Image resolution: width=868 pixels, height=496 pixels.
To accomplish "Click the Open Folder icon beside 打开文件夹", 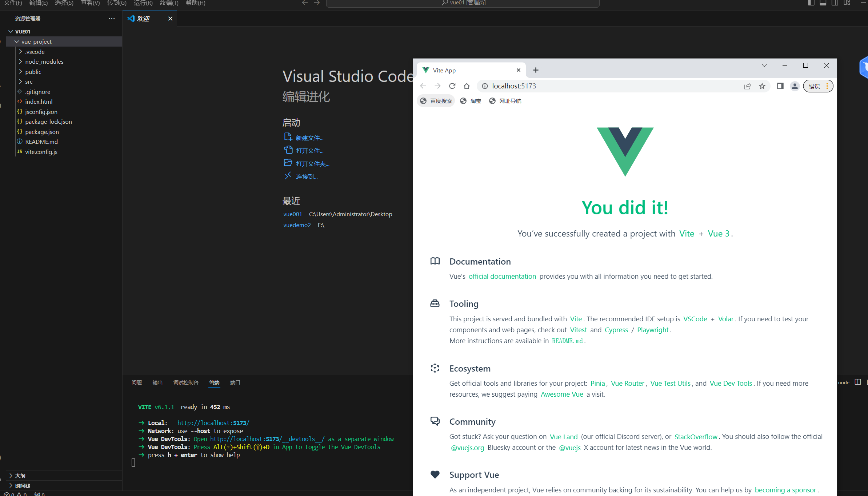I will 288,163.
